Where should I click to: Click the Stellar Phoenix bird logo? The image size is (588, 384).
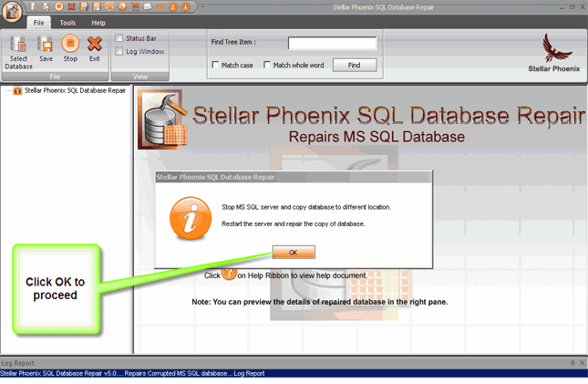tap(555, 47)
